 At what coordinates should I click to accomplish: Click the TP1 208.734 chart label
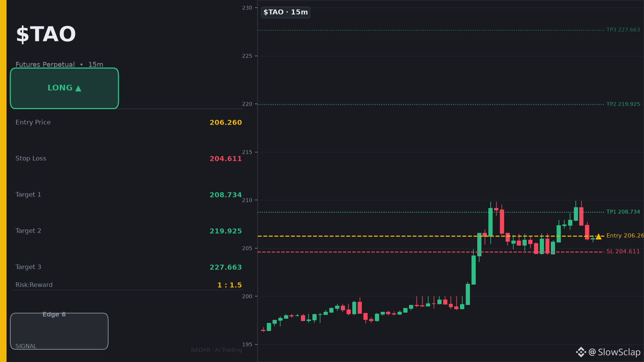click(x=623, y=212)
